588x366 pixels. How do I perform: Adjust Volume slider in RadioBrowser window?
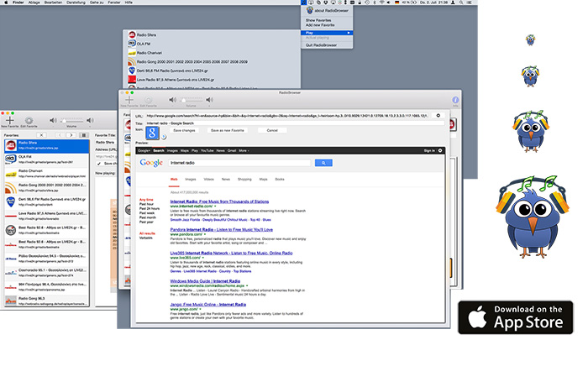coord(191,101)
